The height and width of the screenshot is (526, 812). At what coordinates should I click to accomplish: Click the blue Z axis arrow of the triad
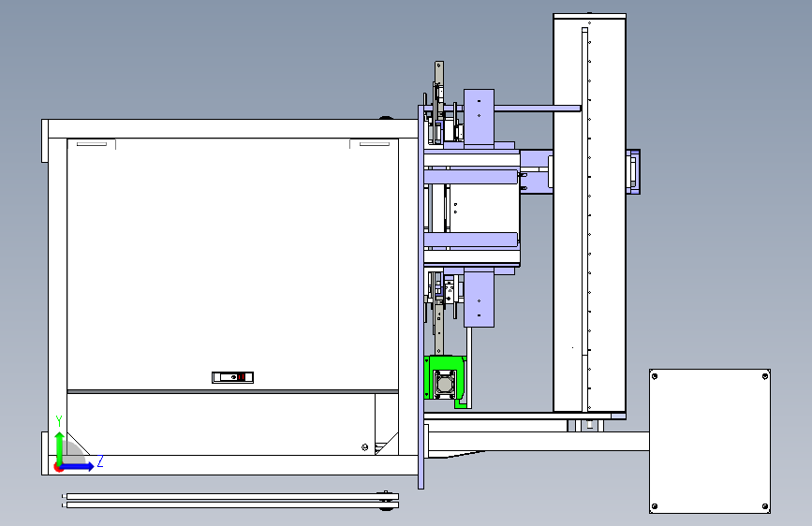pyautogui.click(x=78, y=466)
